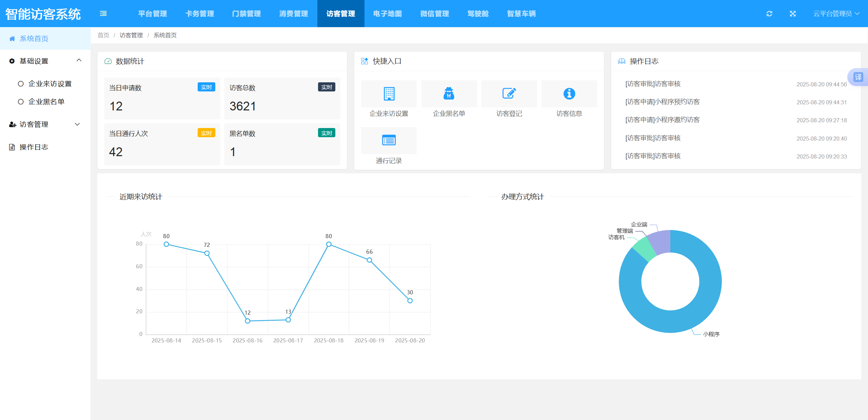This screenshot has width=868, height=420.
Task: Click the purple 企业端 donut chart segment
Action: click(661, 243)
